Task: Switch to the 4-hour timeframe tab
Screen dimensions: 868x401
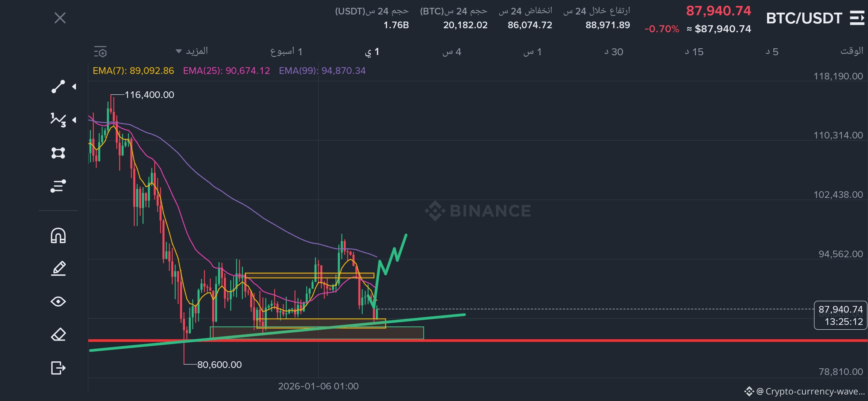Action: click(452, 52)
